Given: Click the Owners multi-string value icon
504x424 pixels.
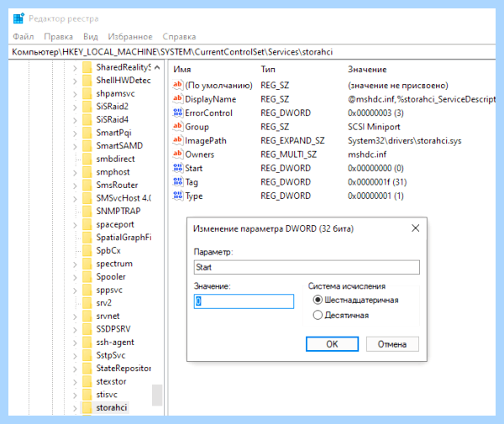Looking at the screenshot, I should pos(178,154).
